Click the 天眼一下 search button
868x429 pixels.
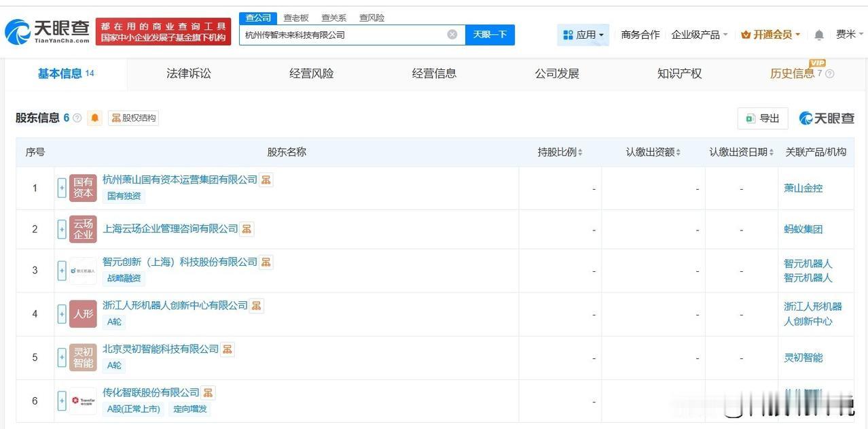tap(490, 35)
